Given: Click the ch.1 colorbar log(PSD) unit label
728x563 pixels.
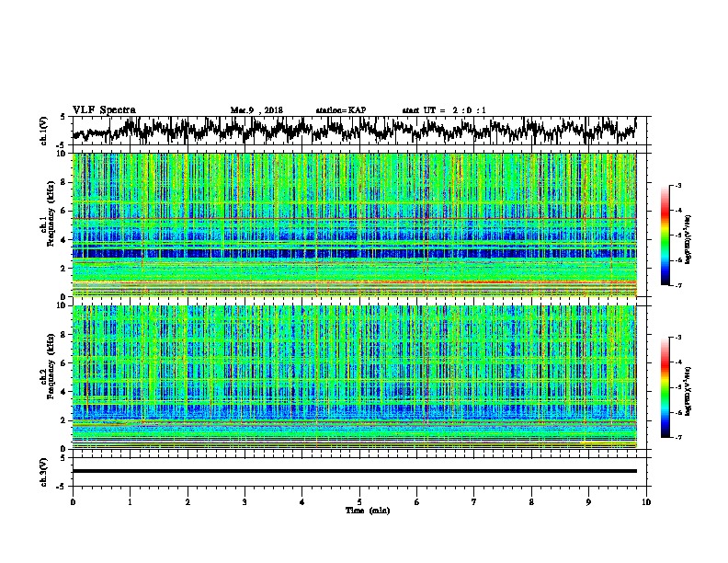Looking at the screenshot, I should [x=688, y=239].
